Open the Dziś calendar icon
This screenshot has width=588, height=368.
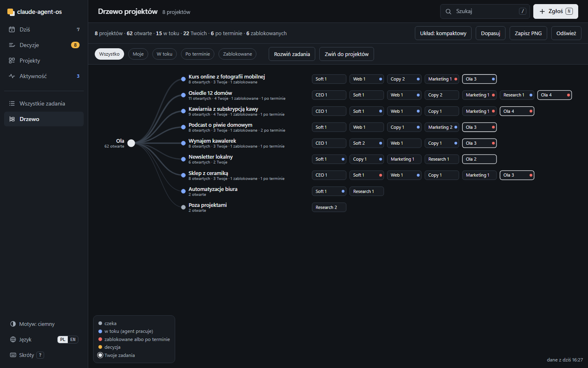12,29
